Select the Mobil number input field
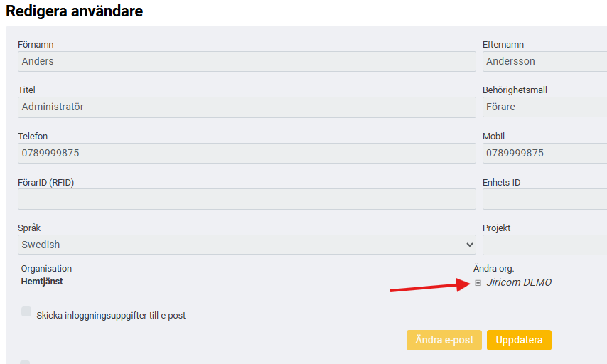This screenshot has height=364, width=607. tap(544, 153)
